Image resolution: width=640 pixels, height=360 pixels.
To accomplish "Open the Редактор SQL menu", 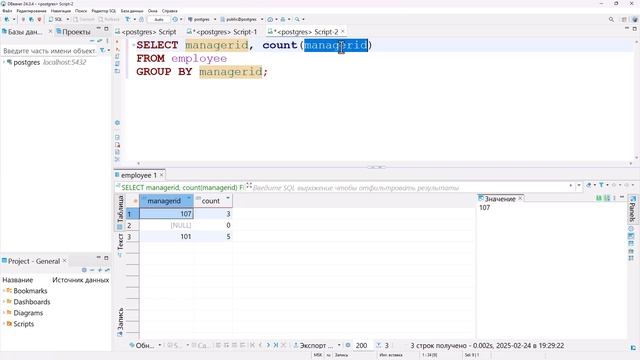I will pyautogui.click(x=104, y=11).
